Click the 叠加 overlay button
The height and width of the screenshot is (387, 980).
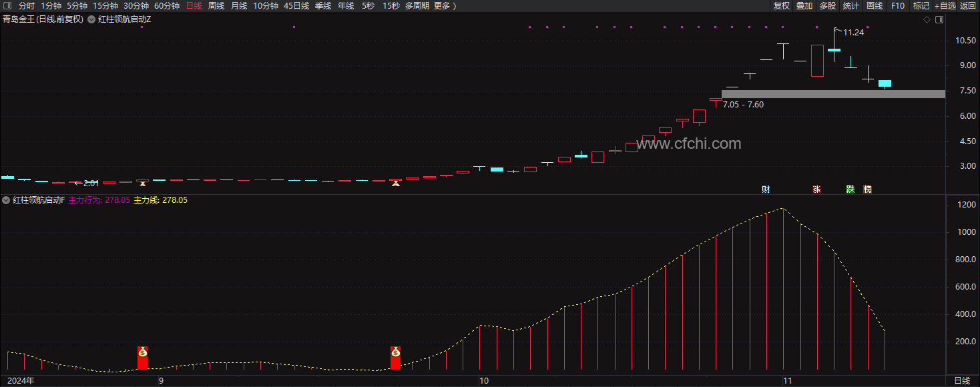804,5
